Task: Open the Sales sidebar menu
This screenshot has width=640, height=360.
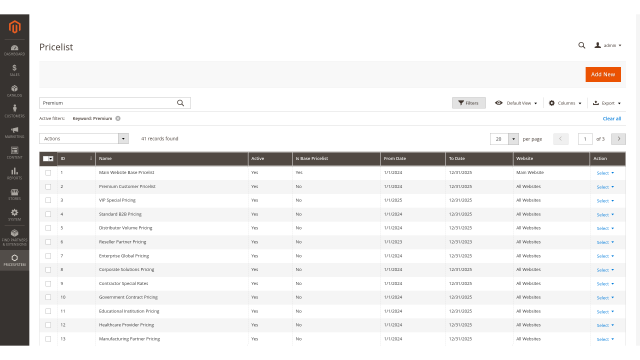Action: coord(14,70)
